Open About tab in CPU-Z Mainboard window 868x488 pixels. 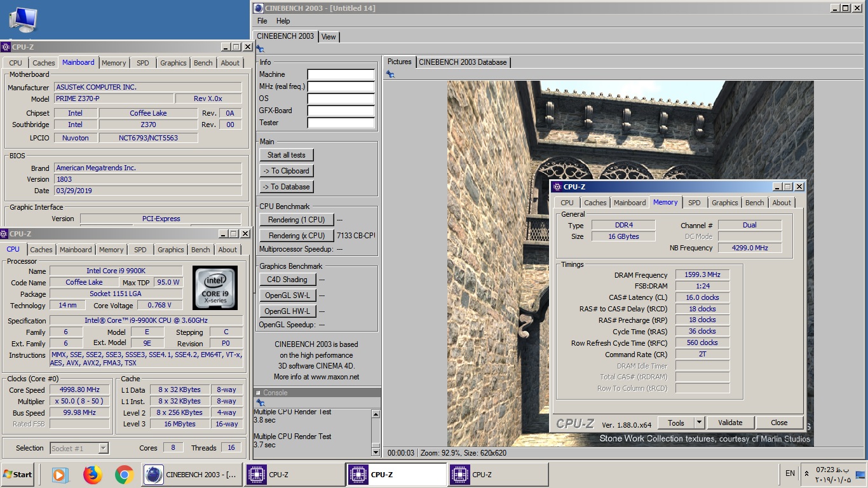pos(230,63)
